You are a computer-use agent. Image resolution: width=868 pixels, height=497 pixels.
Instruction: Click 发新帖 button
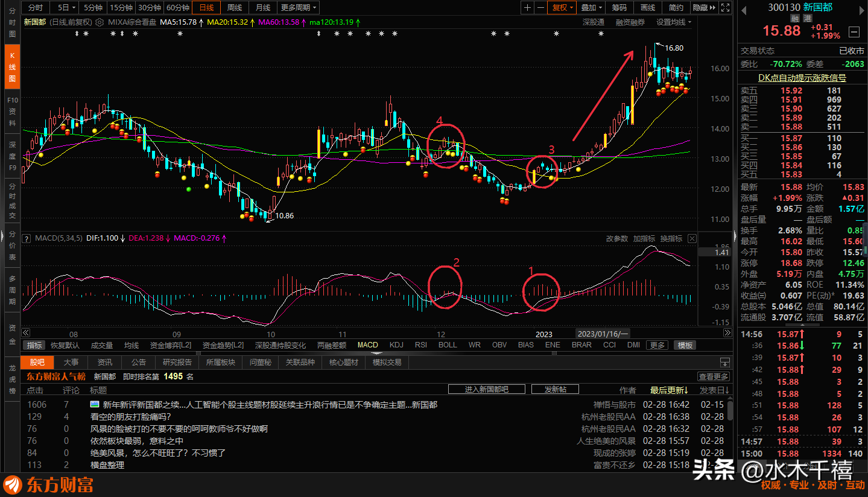coord(555,390)
